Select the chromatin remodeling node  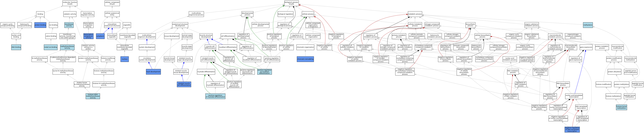305,59
